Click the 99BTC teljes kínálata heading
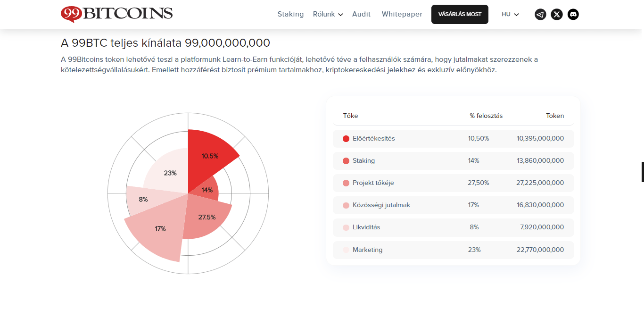Image resolution: width=644 pixels, height=310 pixels. pos(165,43)
